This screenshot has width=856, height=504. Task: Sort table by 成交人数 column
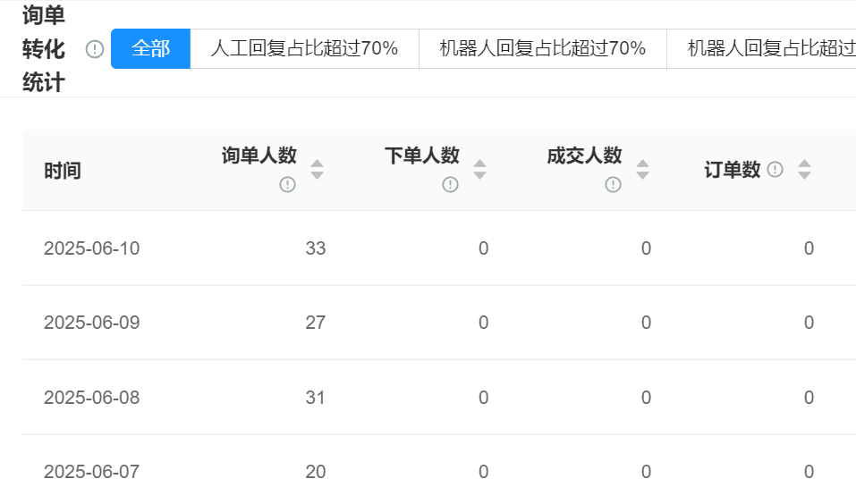(x=642, y=170)
